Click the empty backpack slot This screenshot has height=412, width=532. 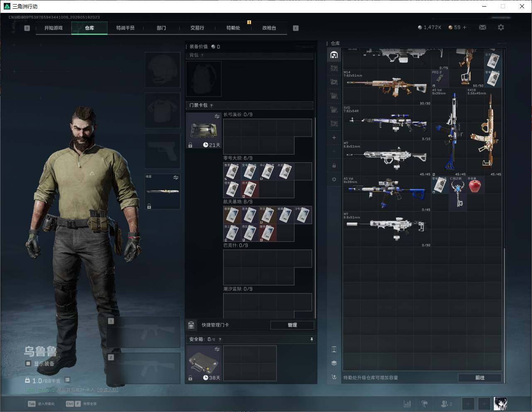(204, 79)
